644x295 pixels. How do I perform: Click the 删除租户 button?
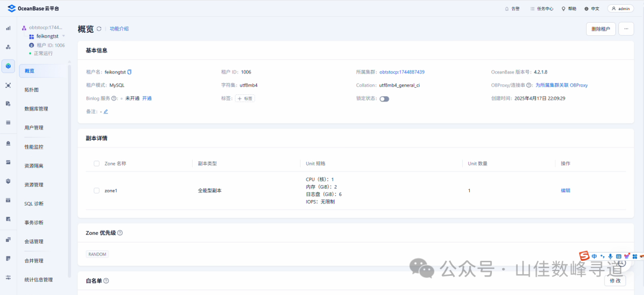pos(600,29)
